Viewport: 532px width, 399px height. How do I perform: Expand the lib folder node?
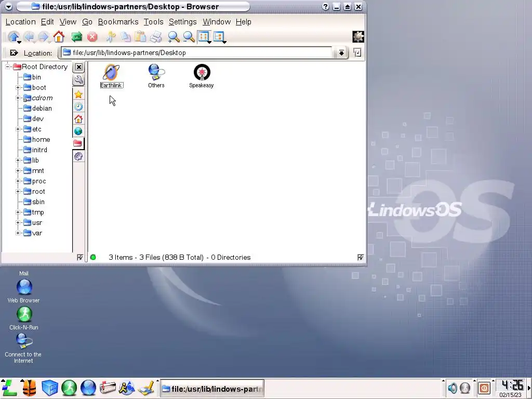tap(18, 160)
